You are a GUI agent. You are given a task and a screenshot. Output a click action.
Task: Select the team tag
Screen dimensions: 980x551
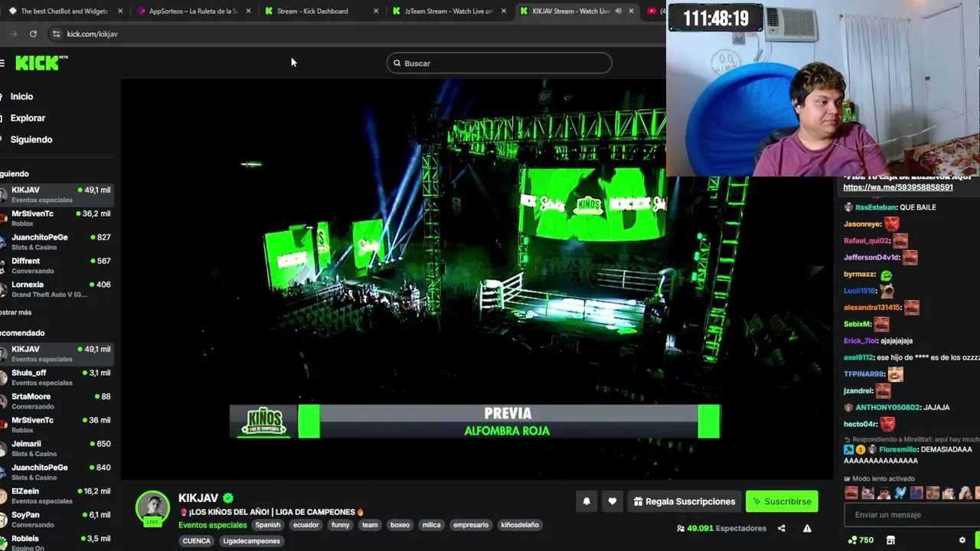pos(370,525)
